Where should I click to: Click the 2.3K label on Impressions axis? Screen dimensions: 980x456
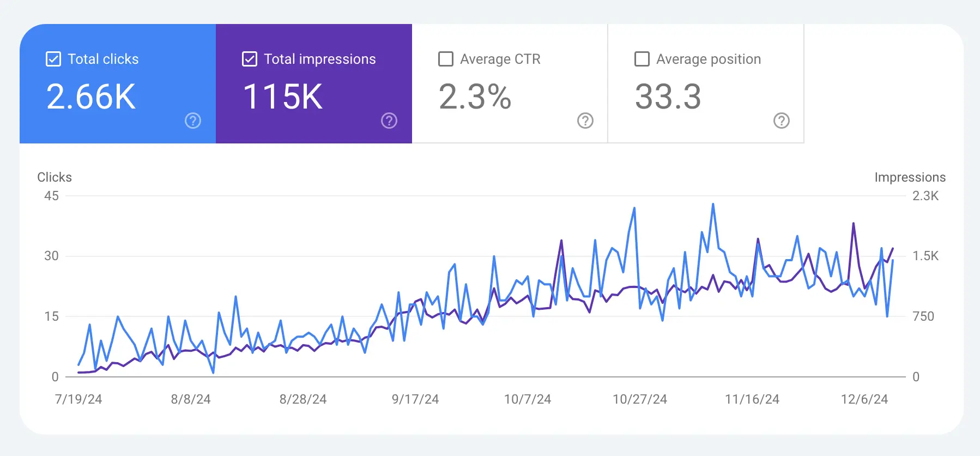point(925,196)
